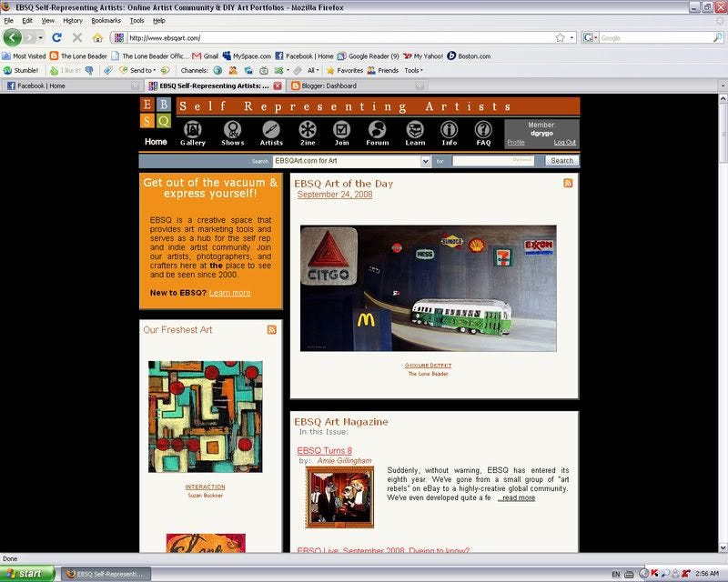Image resolution: width=728 pixels, height=582 pixels.
Task: Open the Send to dropdown
Action: [137, 71]
